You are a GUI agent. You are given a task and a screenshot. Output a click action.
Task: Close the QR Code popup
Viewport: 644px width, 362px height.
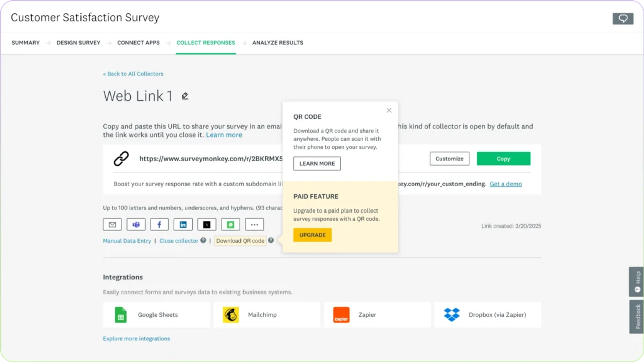[x=389, y=110]
